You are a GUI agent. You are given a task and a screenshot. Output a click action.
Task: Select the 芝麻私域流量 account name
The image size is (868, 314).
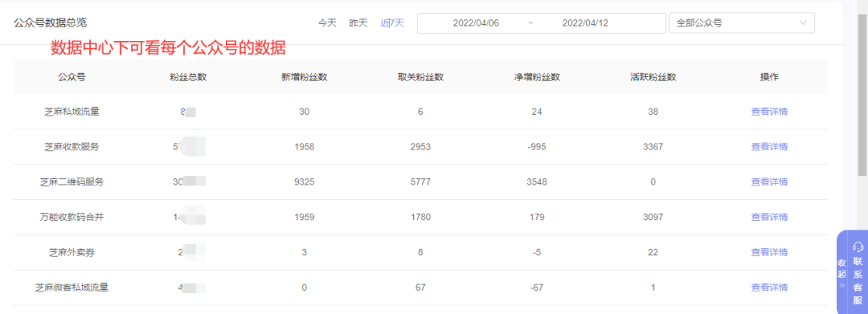point(72,112)
